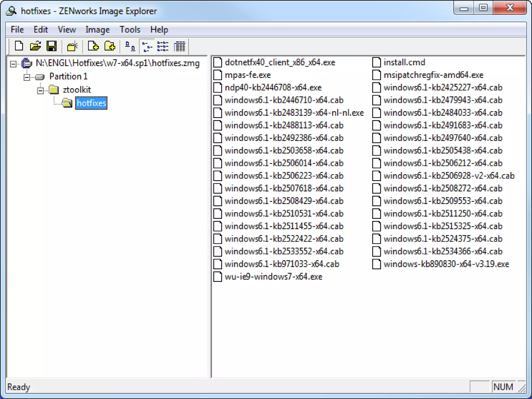Switch to List view icon

click(163, 46)
